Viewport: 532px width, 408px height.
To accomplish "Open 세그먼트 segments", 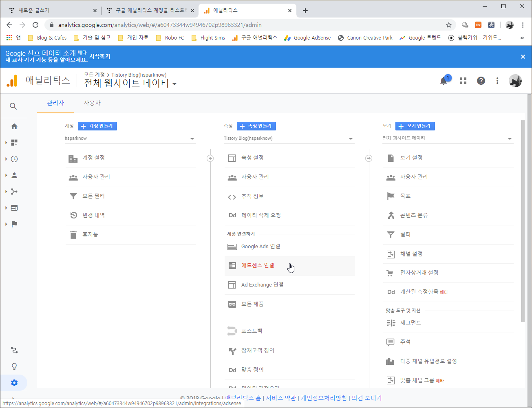I will click(448, 323).
